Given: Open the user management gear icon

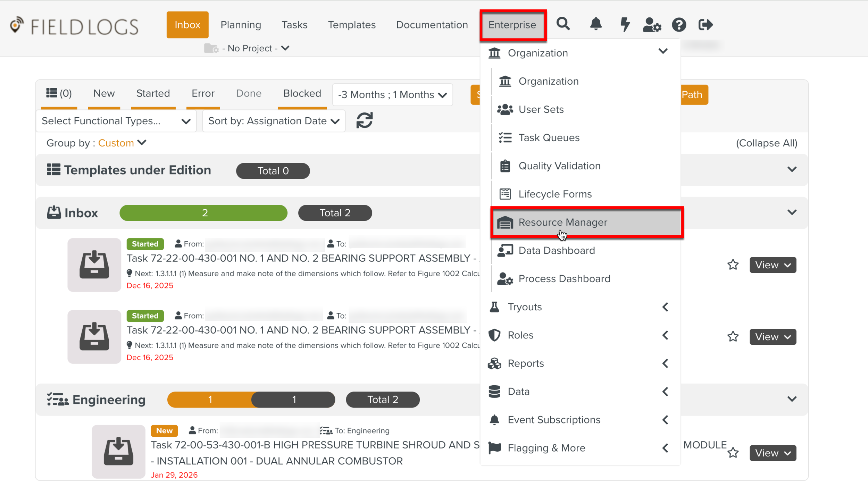Looking at the screenshot, I should (x=652, y=24).
